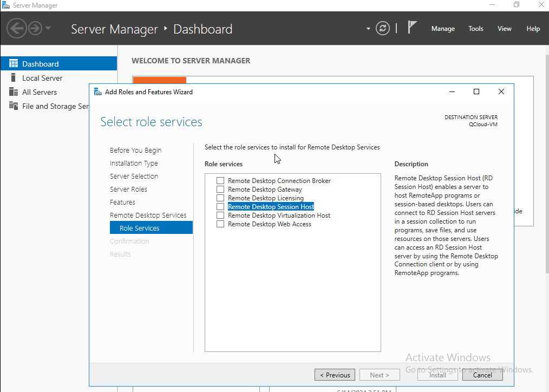The height and width of the screenshot is (392, 549).
Task: Go to Remote Desktop Services wizard step
Action: (148, 215)
